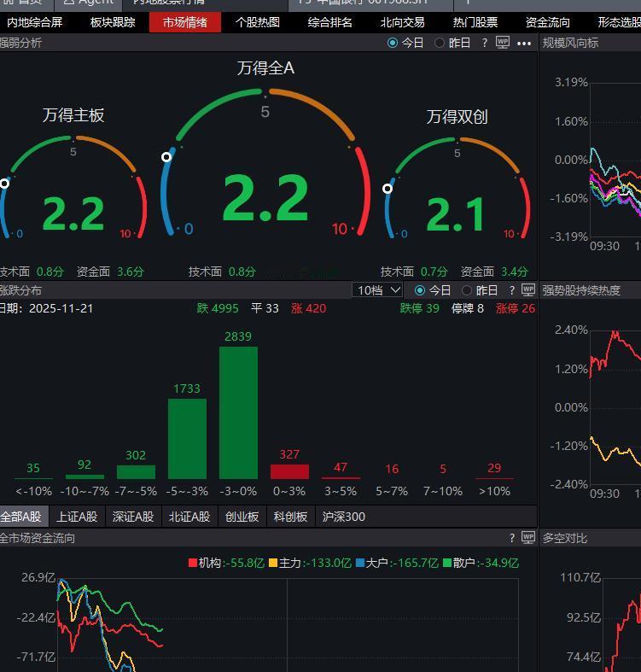Click the 万得主板 gauge indicator knob

point(4,184)
